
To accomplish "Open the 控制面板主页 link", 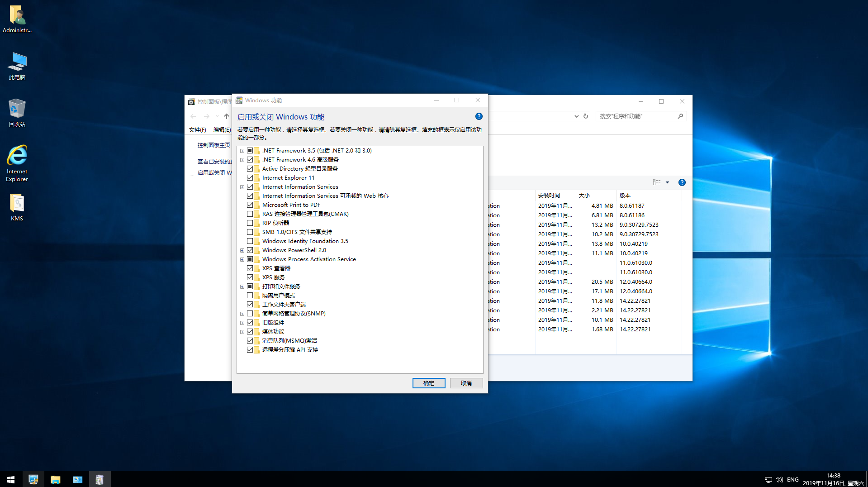I will click(x=213, y=145).
